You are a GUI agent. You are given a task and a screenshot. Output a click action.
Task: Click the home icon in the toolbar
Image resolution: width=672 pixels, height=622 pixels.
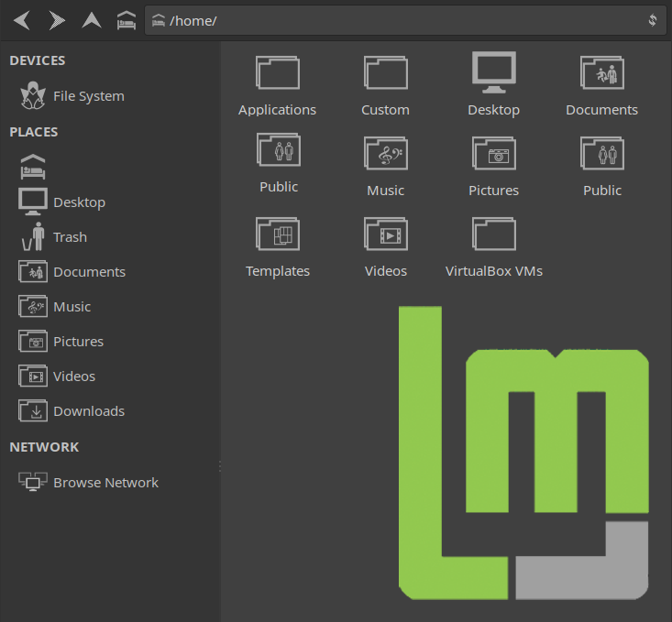point(127,20)
